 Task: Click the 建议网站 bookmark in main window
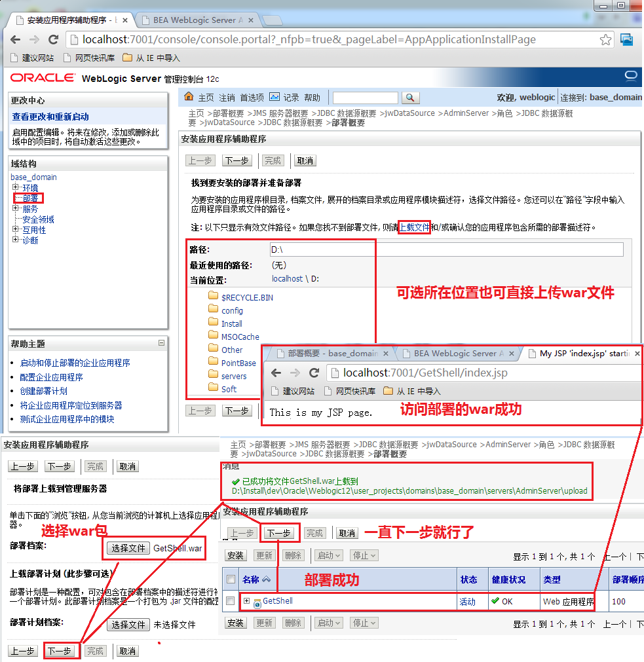pyautogui.click(x=32, y=58)
